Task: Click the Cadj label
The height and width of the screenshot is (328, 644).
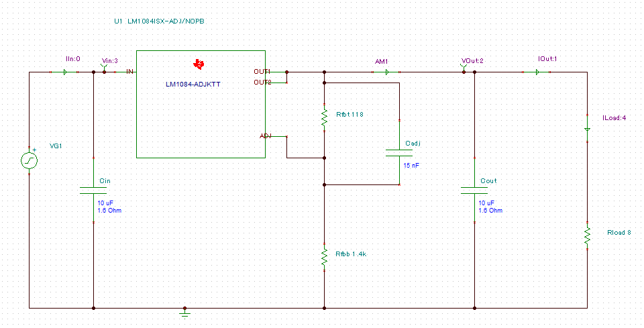Action: [413, 144]
